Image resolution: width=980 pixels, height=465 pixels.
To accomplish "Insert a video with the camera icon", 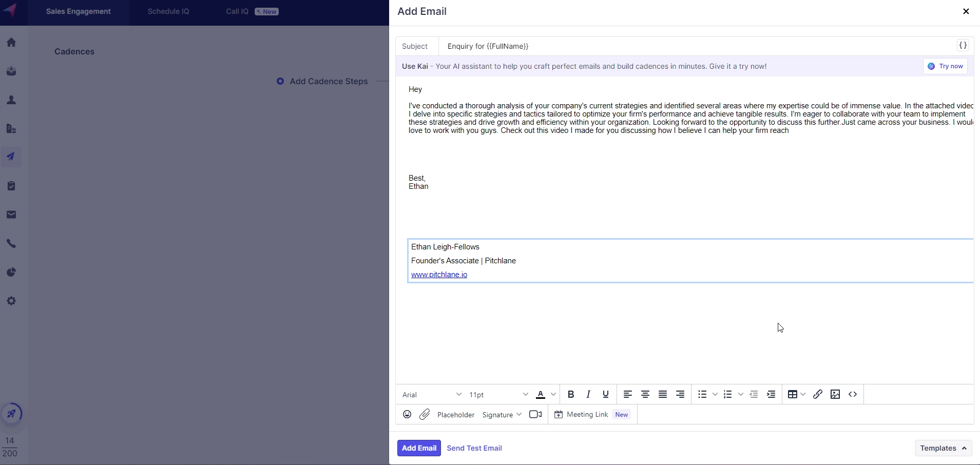I will 535,415.
